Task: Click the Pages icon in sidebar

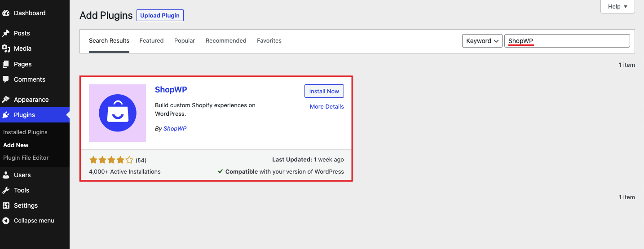Action: (x=6, y=64)
